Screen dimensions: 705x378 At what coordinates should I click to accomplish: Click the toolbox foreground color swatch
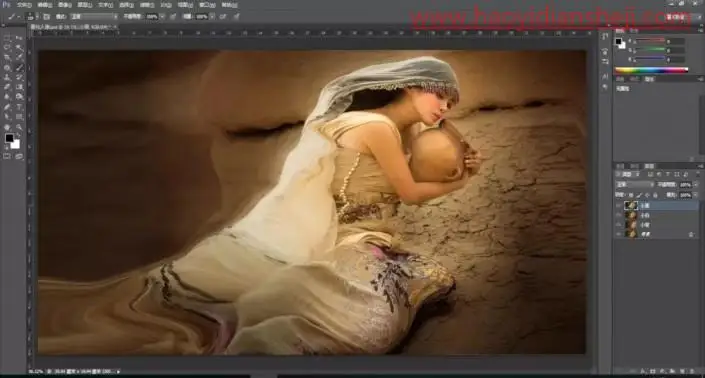click(9, 138)
